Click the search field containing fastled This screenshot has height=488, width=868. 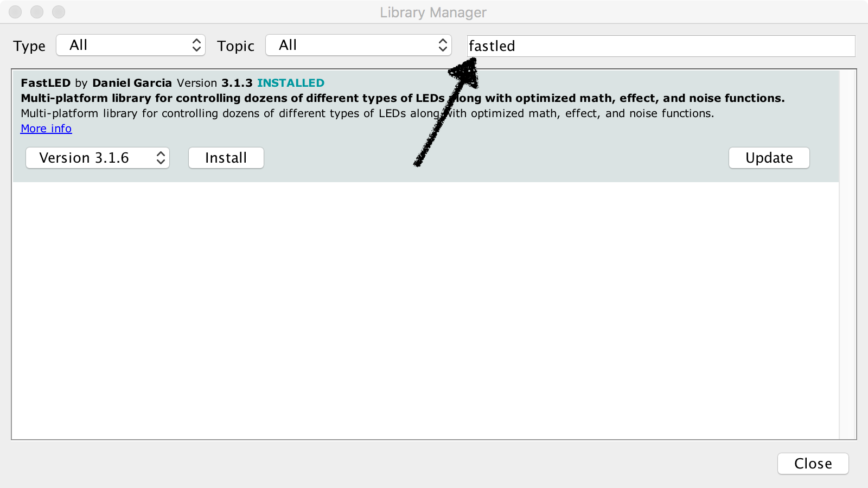click(x=661, y=46)
